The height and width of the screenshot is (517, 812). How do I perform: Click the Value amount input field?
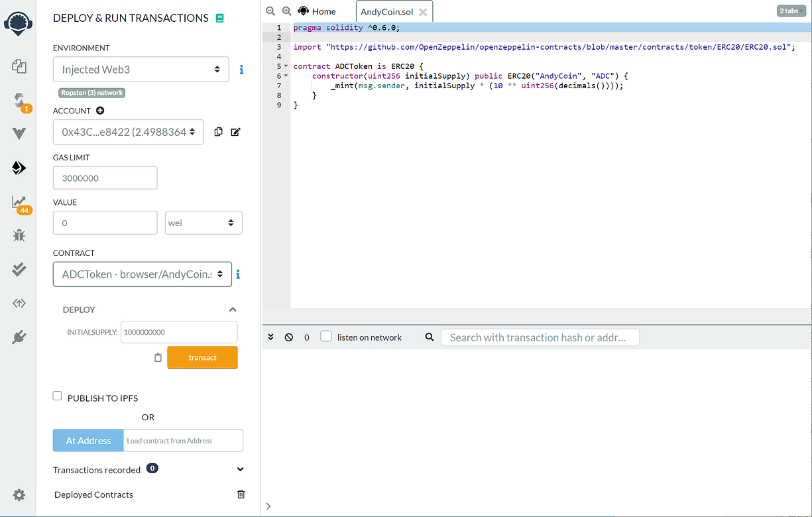pos(105,223)
